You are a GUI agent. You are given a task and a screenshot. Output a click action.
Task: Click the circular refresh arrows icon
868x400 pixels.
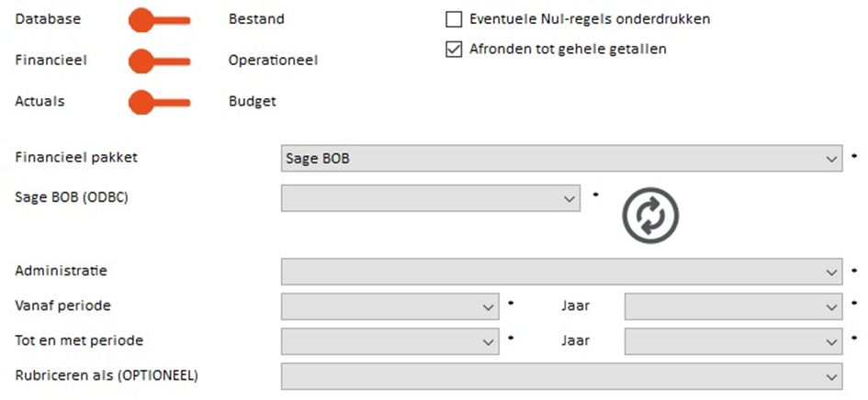[650, 216]
